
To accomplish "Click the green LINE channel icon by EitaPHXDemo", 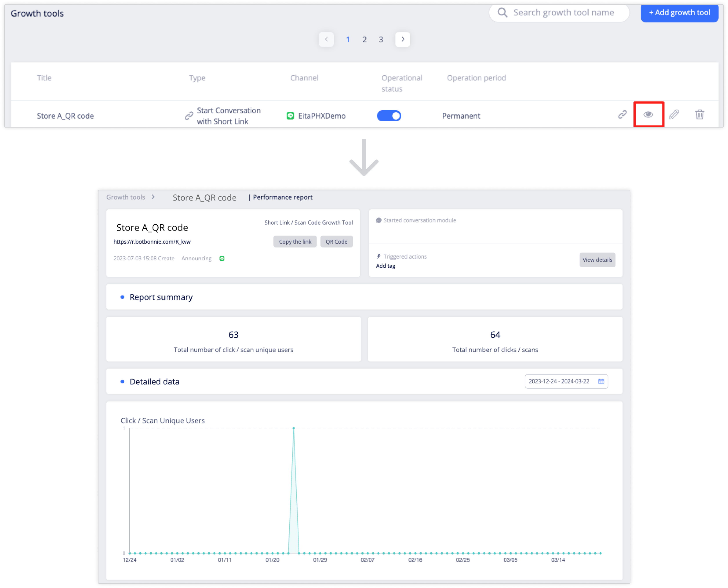I will pos(290,116).
